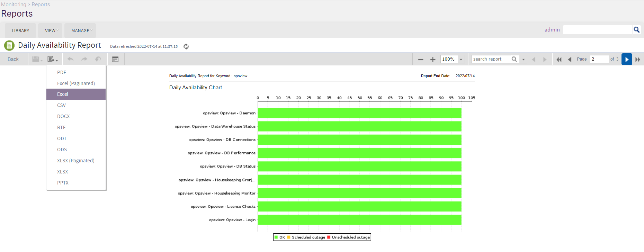Export report as RTF
The width and height of the screenshot is (644, 252).
click(x=76, y=127)
